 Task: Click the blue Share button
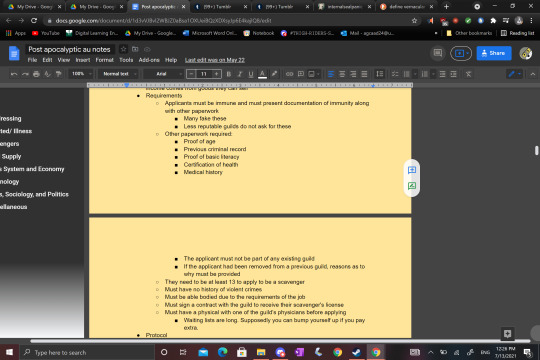(494, 53)
